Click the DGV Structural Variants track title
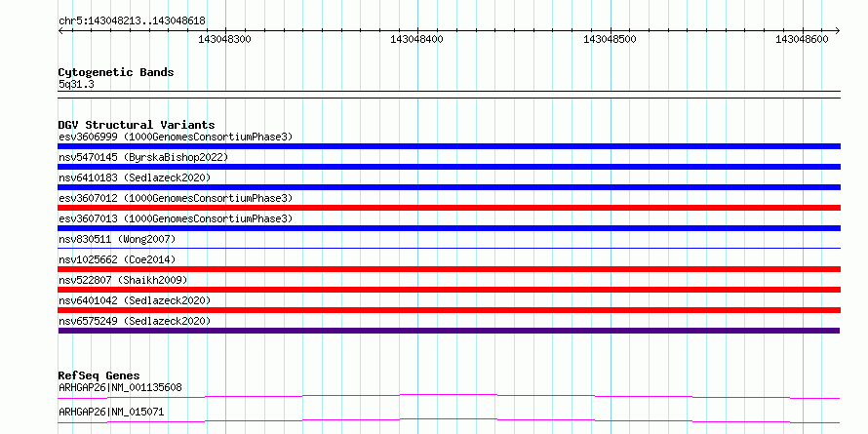The image size is (868, 434). [137, 125]
